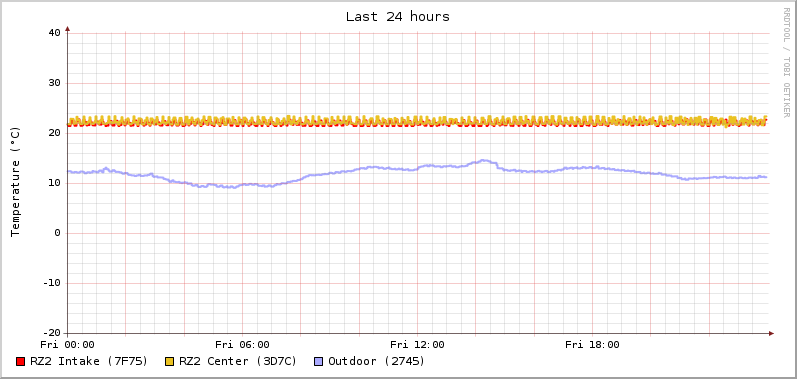Click the 40 value on temperature axis
Viewport: 797px width, 379px height.
pyautogui.click(x=55, y=33)
